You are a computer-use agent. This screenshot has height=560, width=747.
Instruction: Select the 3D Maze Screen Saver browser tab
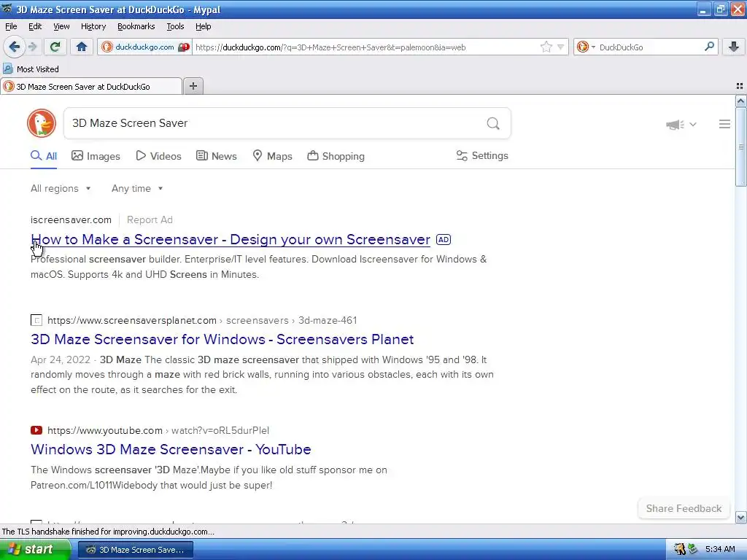pyautogui.click(x=91, y=87)
